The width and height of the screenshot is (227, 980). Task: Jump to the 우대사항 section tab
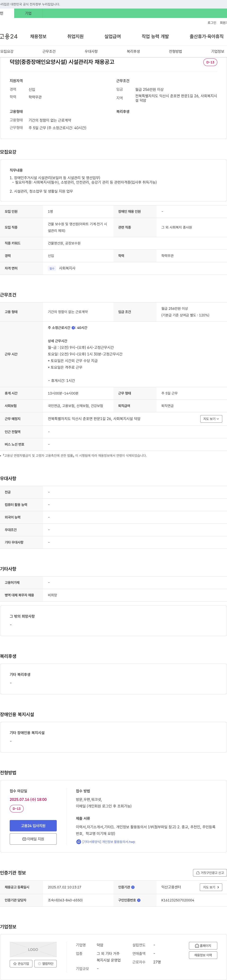click(91, 51)
